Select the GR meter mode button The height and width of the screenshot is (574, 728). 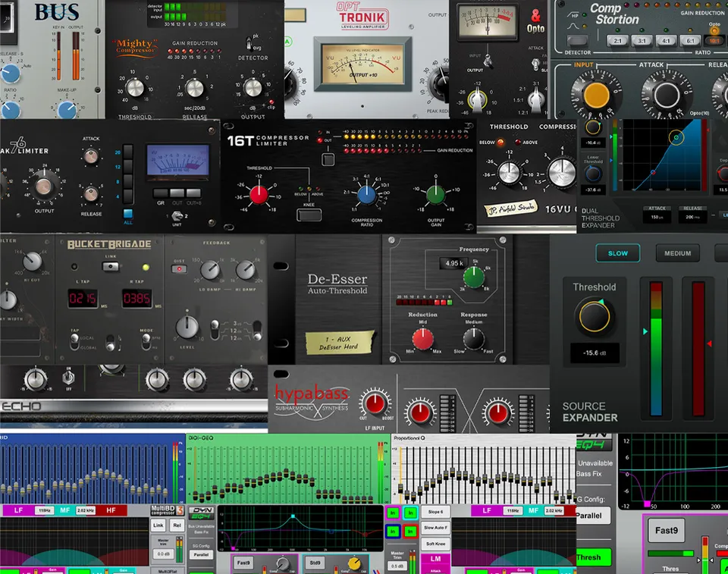point(161,193)
